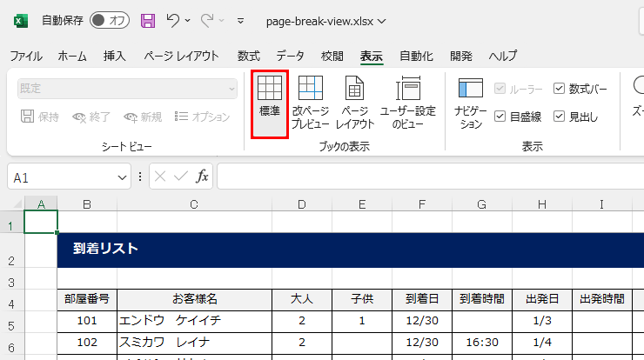Click the 16:30 arrival time cell
Viewport: 644px width, 360px height.
tap(482, 343)
